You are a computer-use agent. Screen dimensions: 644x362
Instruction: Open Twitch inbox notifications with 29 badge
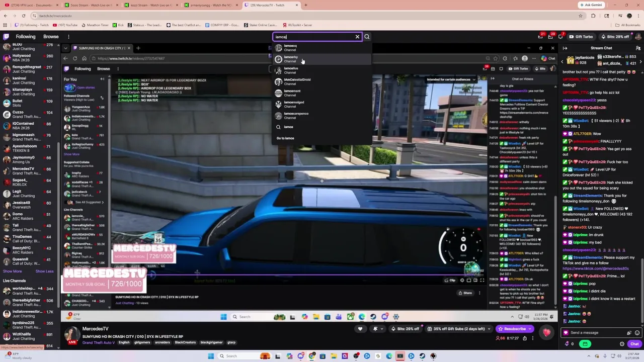[550, 37]
